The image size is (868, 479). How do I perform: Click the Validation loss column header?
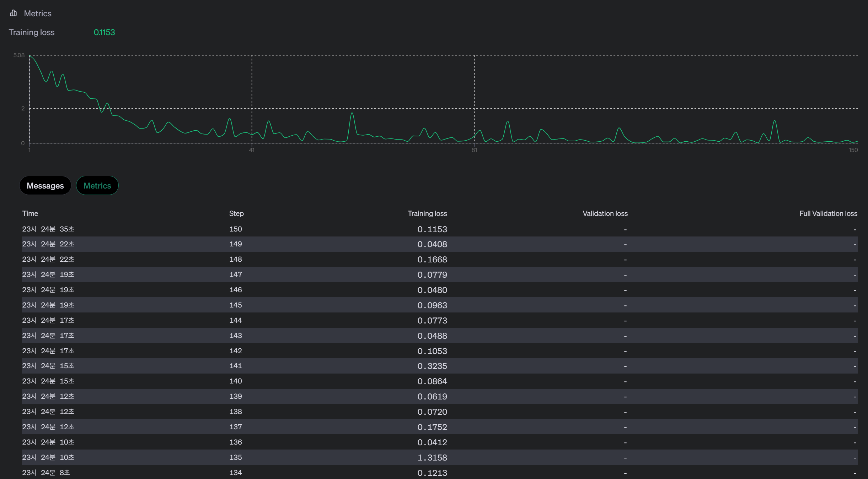[605, 213]
